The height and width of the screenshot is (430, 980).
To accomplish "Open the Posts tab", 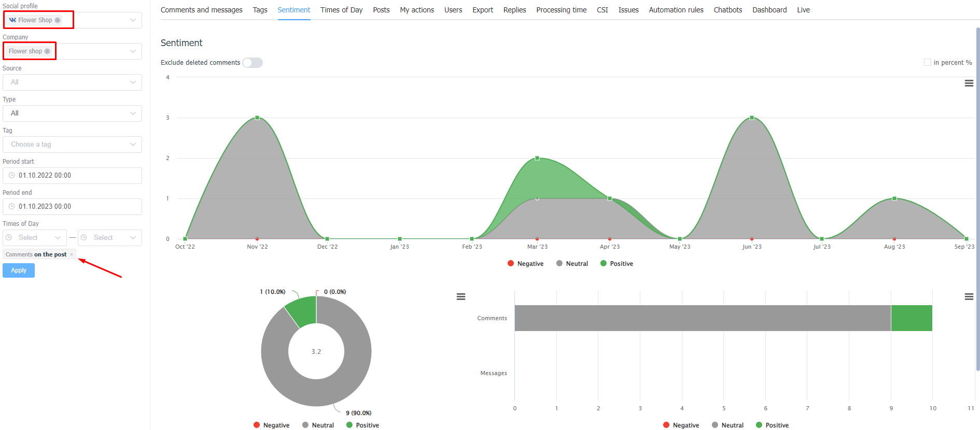I will pos(381,10).
